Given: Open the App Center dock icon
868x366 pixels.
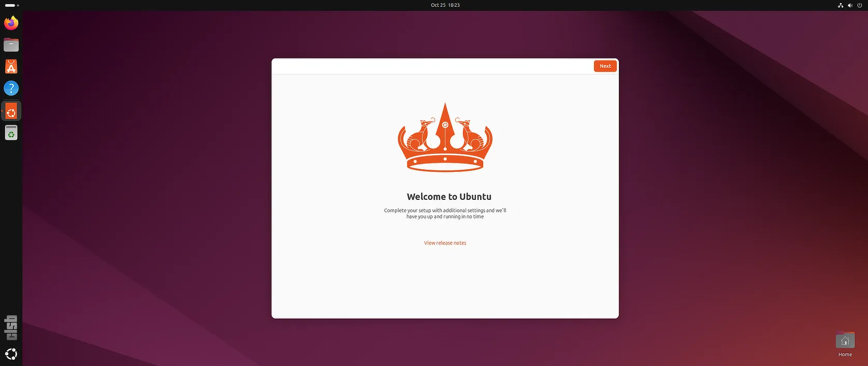Looking at the screenshot, I should [x=11, y=67].
